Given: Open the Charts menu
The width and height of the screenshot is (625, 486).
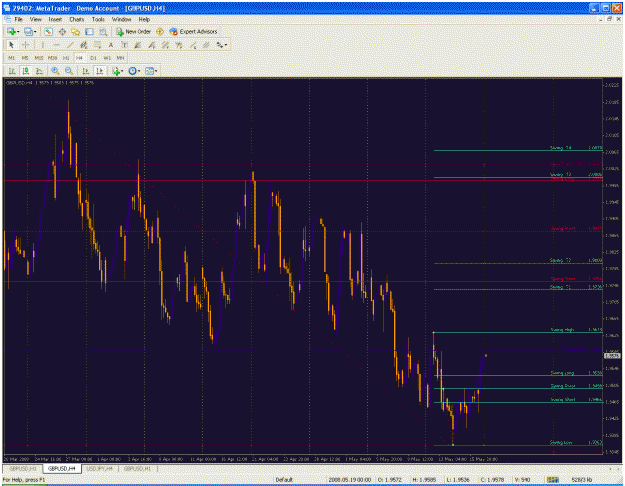Looking at the screenshot, I should [77, 19].
